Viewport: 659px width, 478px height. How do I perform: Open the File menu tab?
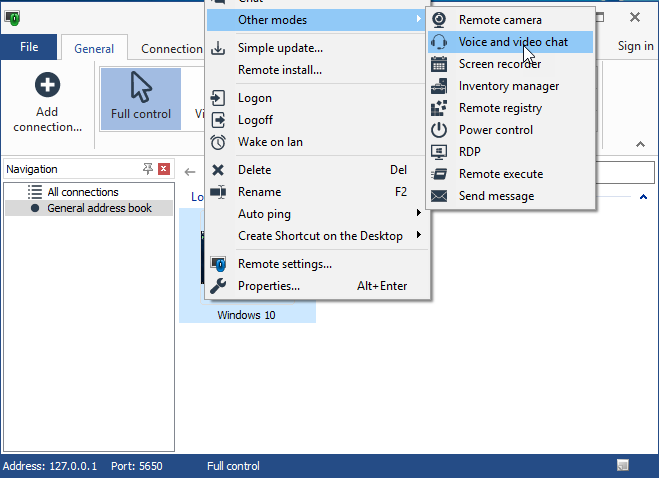(29, 47)
